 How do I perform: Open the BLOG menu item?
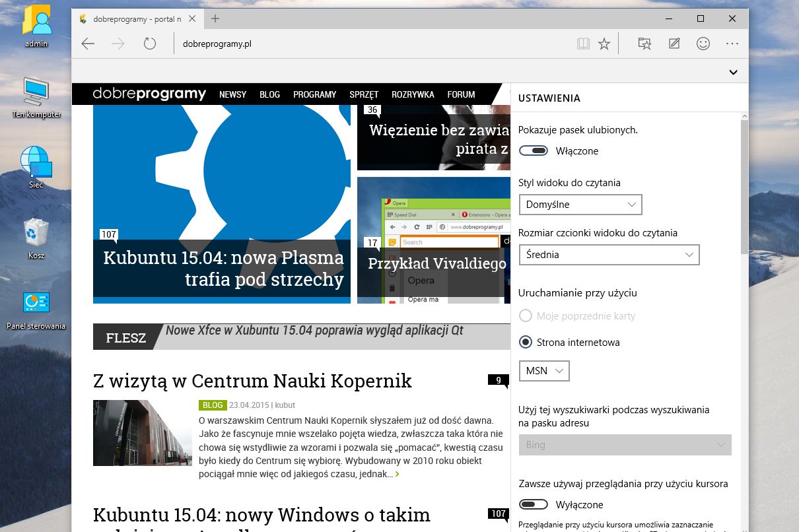click(269, 94)
